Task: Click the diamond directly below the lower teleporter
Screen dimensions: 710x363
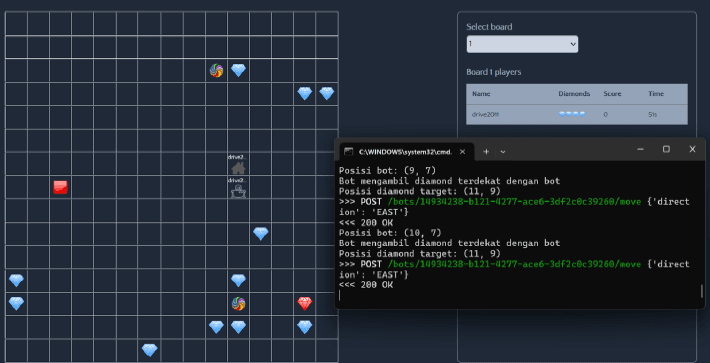Action: coord(239,327)
